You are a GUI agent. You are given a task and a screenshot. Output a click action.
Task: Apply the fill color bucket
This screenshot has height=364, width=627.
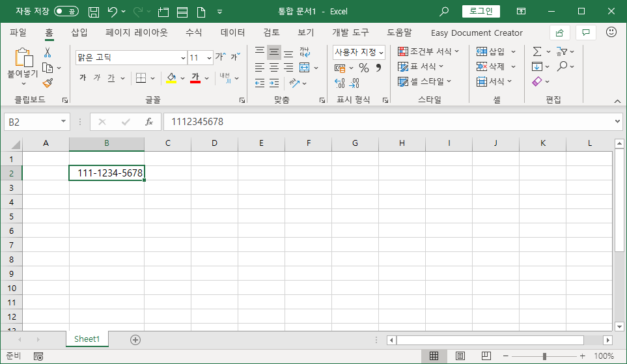[x=171, y=77]
